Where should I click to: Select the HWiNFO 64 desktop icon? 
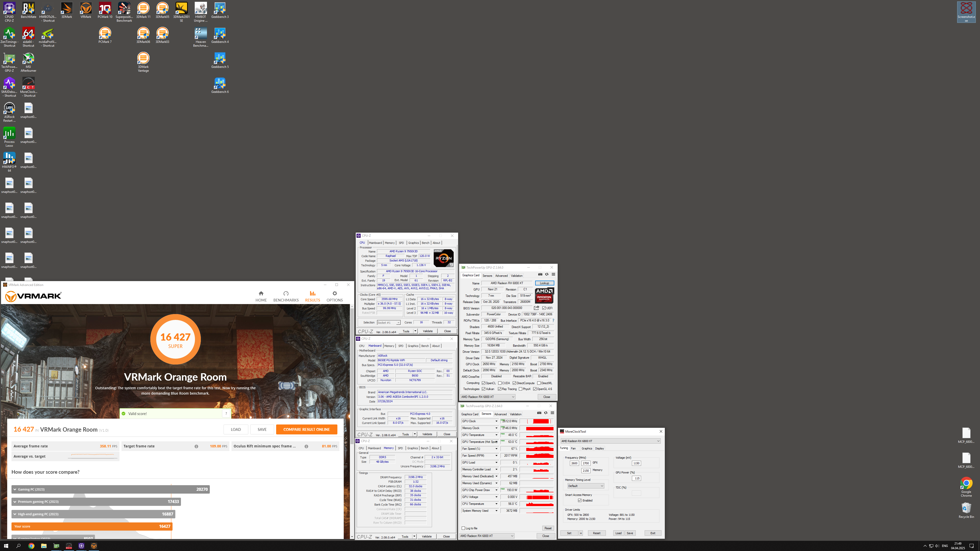[x=9, y=162]
